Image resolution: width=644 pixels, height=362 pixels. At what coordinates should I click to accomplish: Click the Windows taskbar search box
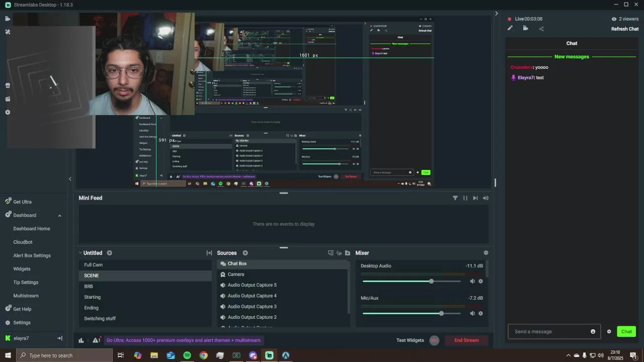click(64, 355)
